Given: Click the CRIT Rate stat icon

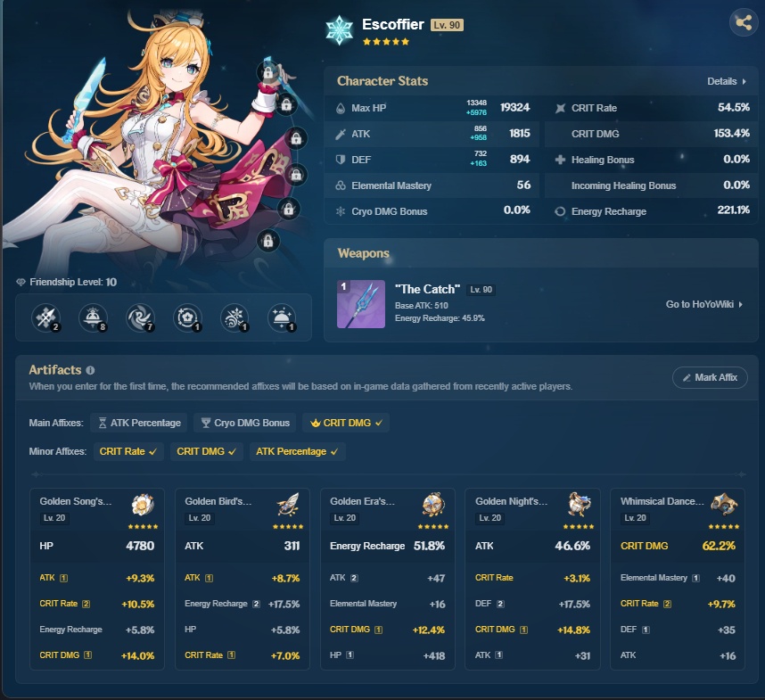Looking at the screenshot, I should (560, 108).
